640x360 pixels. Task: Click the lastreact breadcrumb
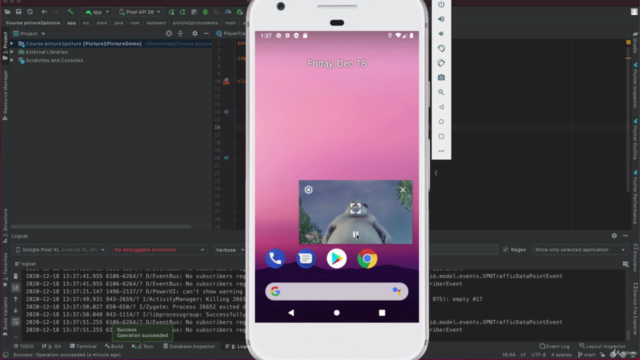[x=156, y=23]
